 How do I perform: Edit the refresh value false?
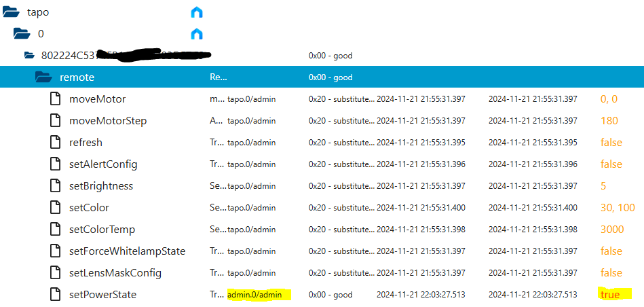(x=611, y=143)
